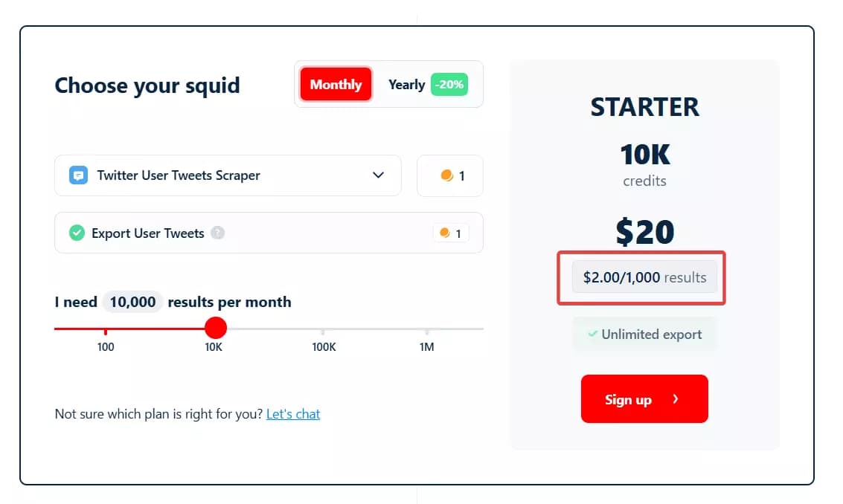
Task: Click the -20% discount badge
Action: tap(449, 84)
